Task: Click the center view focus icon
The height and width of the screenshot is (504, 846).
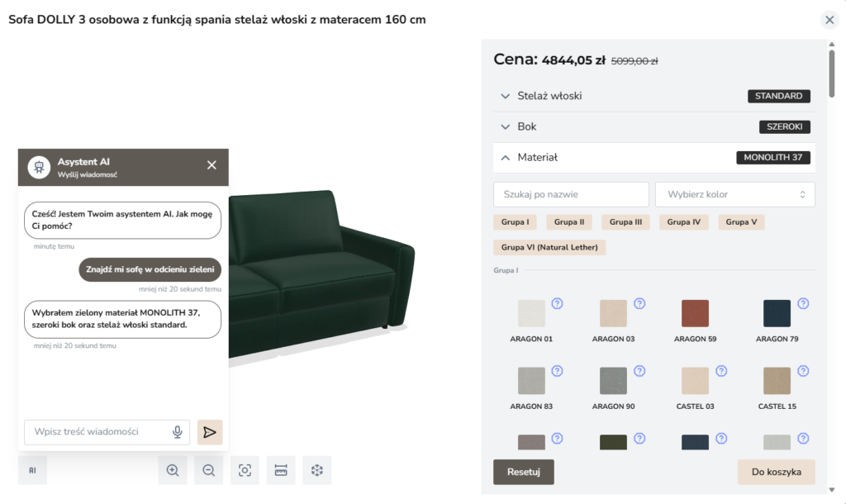Action: (245, 470)
